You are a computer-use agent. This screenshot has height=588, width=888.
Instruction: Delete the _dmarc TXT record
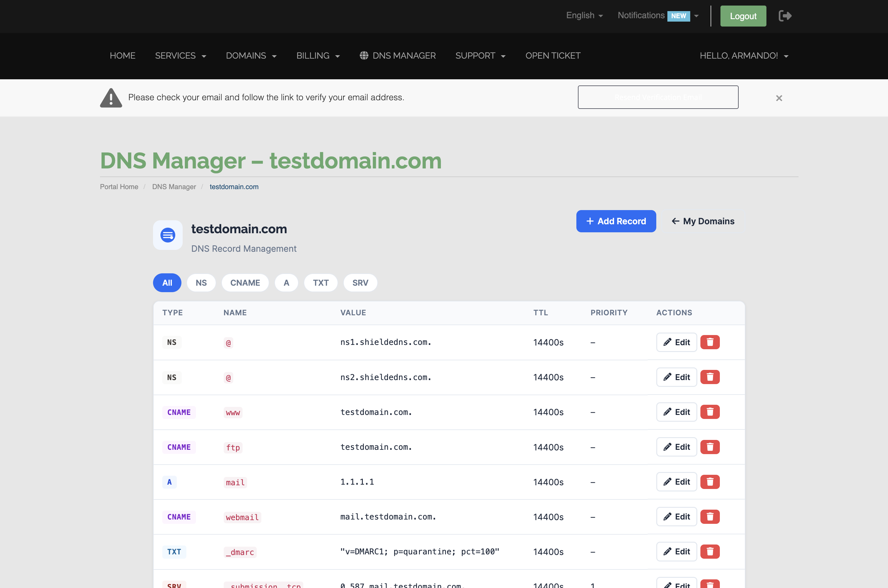coord(709,551)
